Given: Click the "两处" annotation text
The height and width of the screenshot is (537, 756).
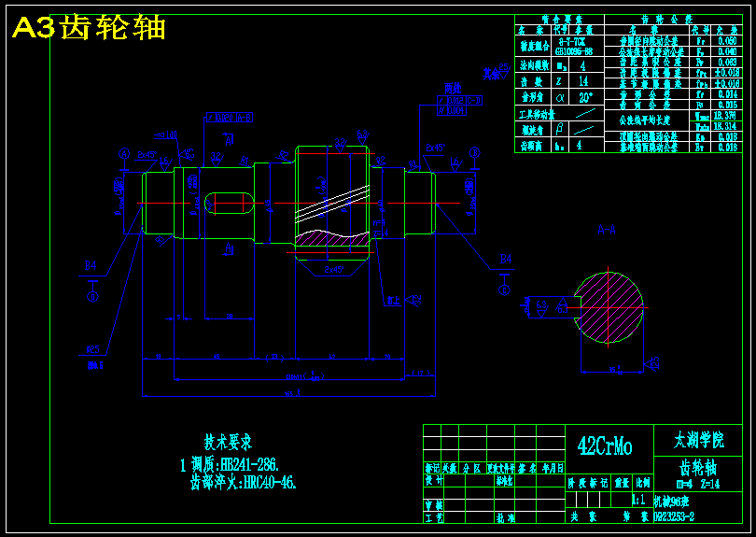Looking at the screenshot, I should coord(453,88).
